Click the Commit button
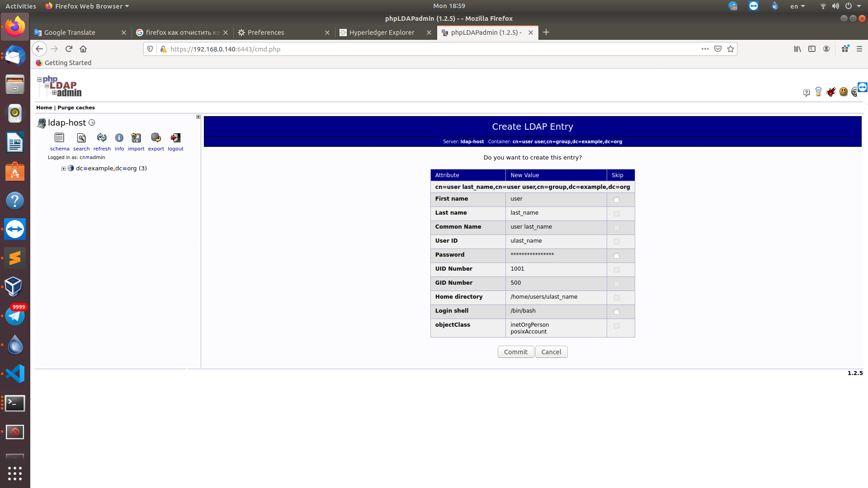The image size is (868, 488). (x=515, y=352)
